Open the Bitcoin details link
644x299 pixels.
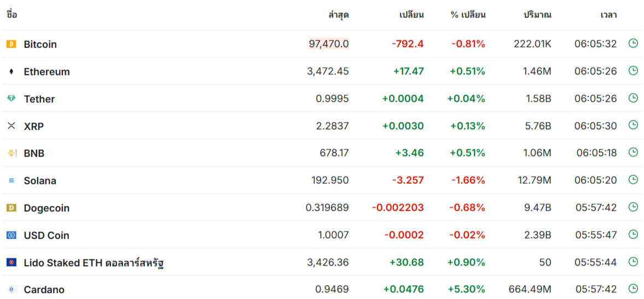(x=40, y=44)
